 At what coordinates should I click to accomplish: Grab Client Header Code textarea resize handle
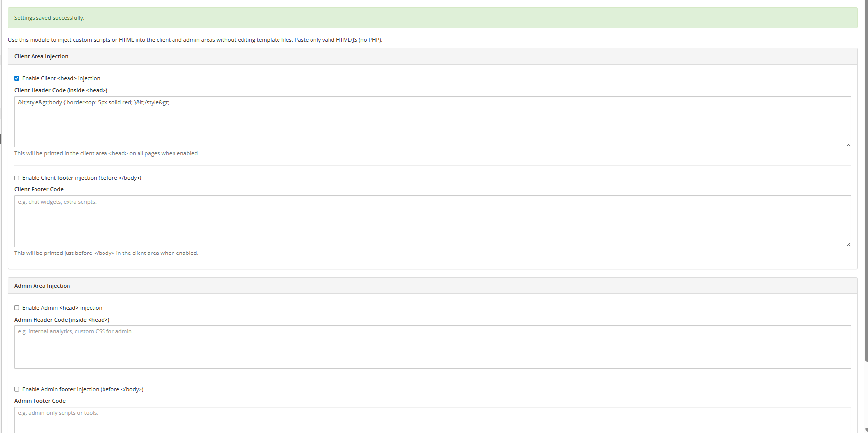pos(848,144)
